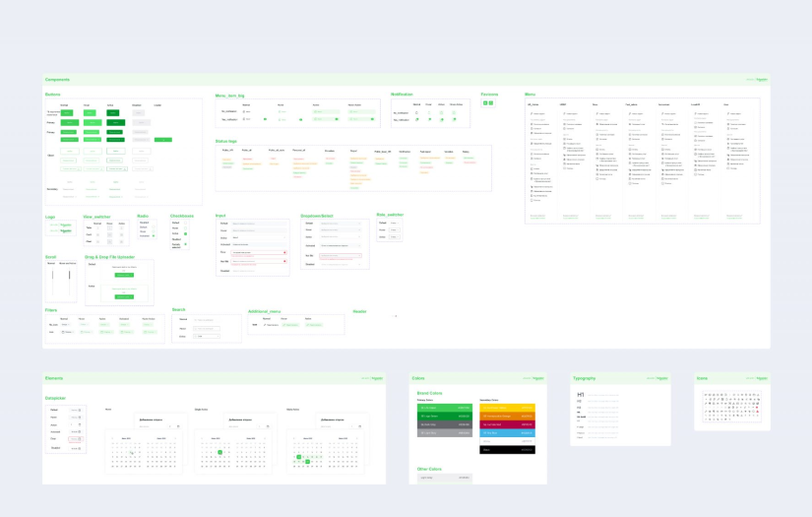Image resolution: width=812 pixels, height=517 pixels.
Task: Click the Normal scrollbar thumb
Action: pos(52,276)
